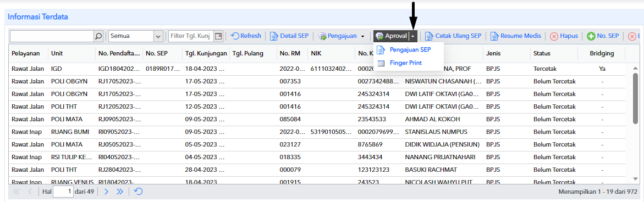Image resolution: width=644 pixels, height=202 pixels.
Task: Click the search magnifier icon
Action: 98,36
